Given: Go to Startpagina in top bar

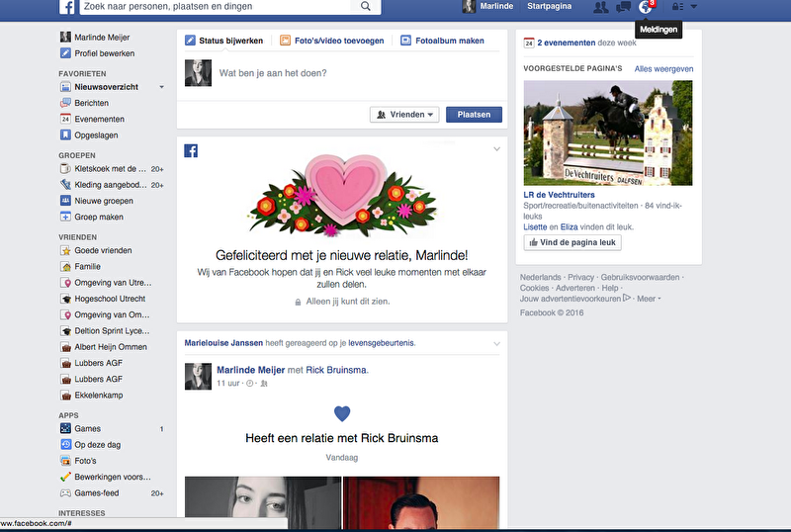Looking at the screenshot, I should 550,7.
